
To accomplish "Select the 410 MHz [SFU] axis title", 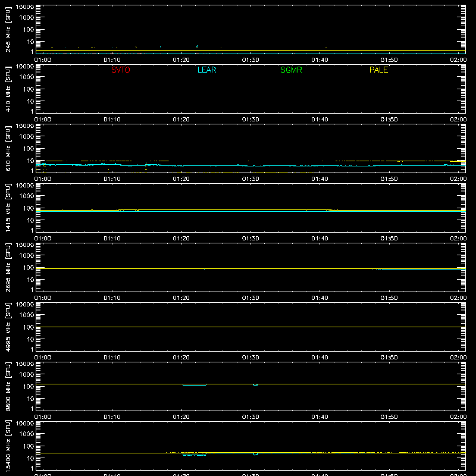I will pos(8,89).
